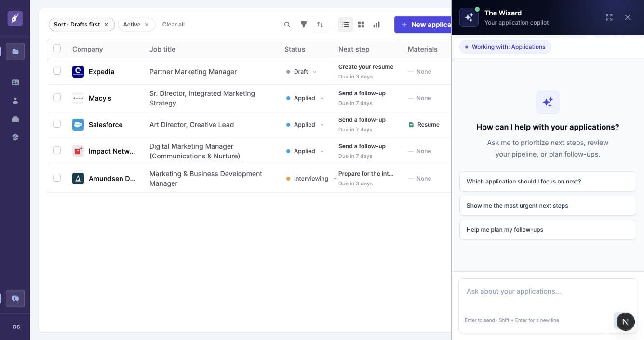Toggle the select-all header checkbox
The image size is (644, 340).
57,48
